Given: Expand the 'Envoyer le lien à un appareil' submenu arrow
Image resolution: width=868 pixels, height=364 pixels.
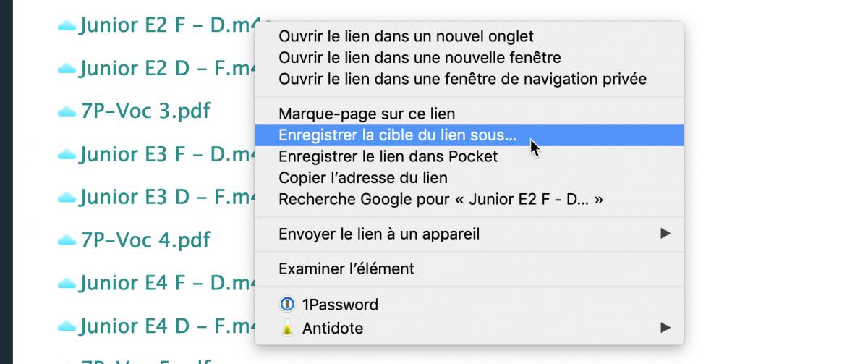Looking at the screenshot, I should pos(665,234).
